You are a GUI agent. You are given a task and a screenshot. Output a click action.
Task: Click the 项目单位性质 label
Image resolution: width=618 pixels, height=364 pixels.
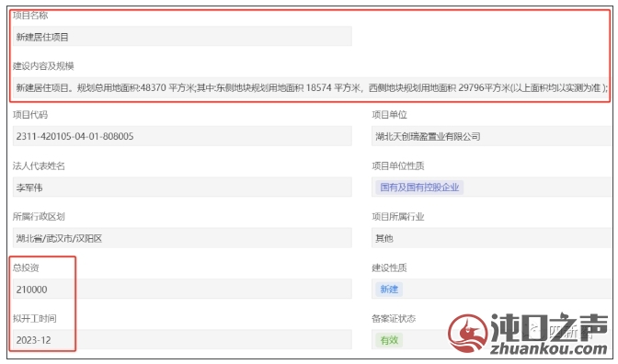(x=398, y=165)
